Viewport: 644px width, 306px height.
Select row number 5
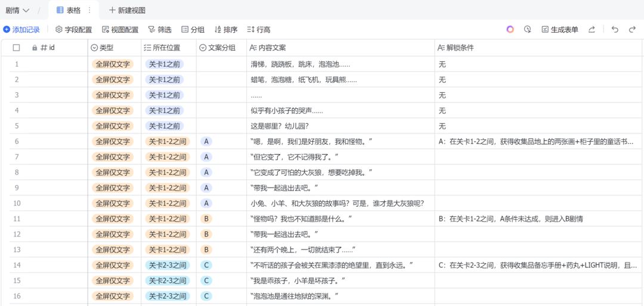tap(17, 126)
